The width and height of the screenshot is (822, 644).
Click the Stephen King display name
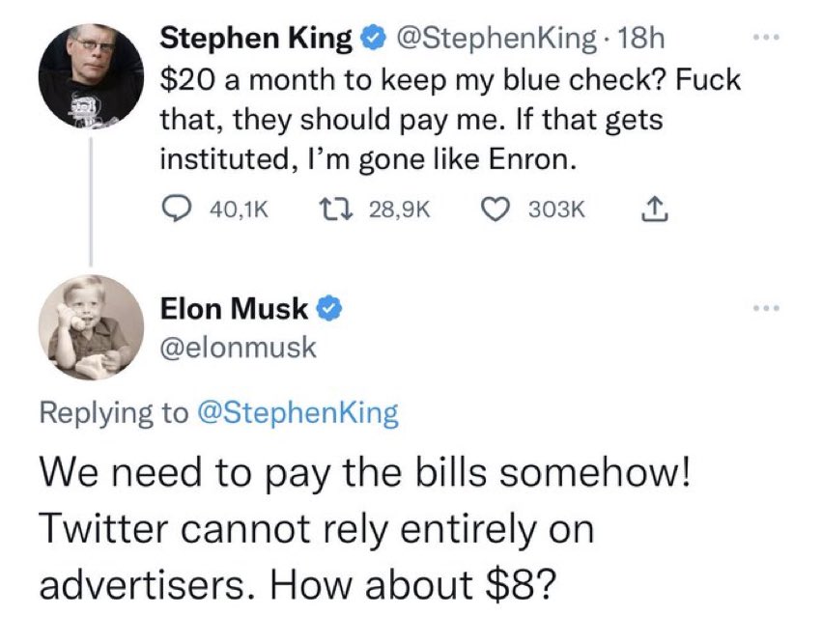pyautogui.click(x=256, y=40)
